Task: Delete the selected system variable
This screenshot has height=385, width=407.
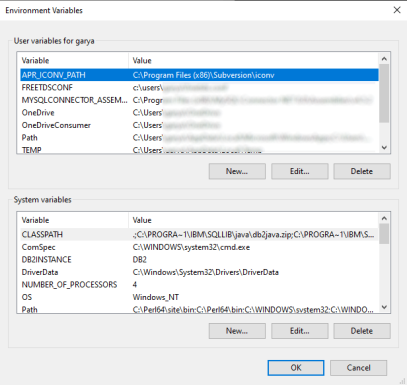Action: 362,331
